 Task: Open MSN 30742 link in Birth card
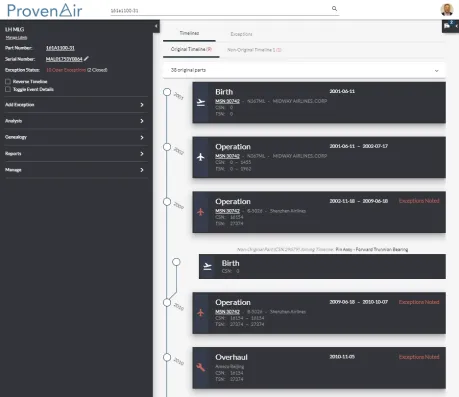pos(227,101)
